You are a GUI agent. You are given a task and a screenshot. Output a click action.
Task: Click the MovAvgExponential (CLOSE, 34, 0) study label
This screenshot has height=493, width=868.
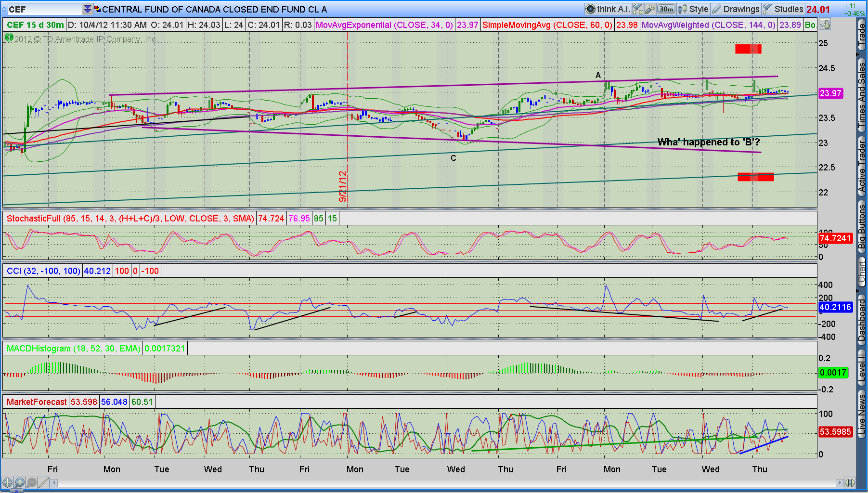[x=384, y=25]
